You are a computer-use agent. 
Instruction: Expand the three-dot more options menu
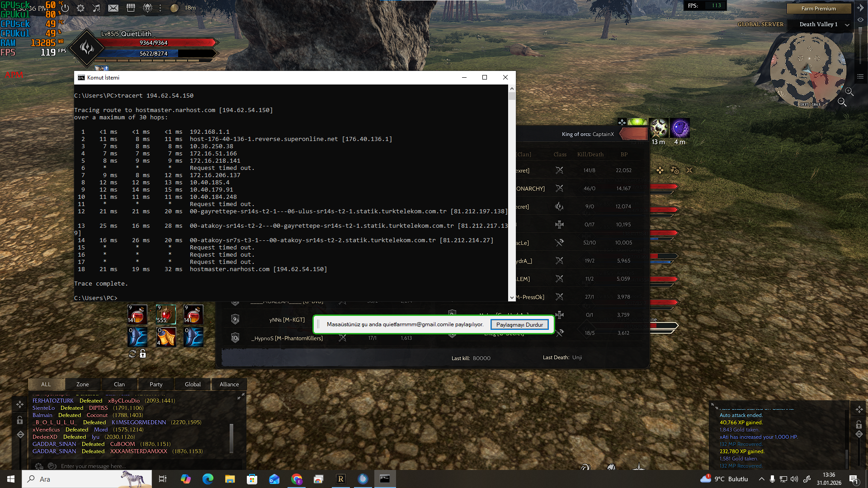[160, 8]
